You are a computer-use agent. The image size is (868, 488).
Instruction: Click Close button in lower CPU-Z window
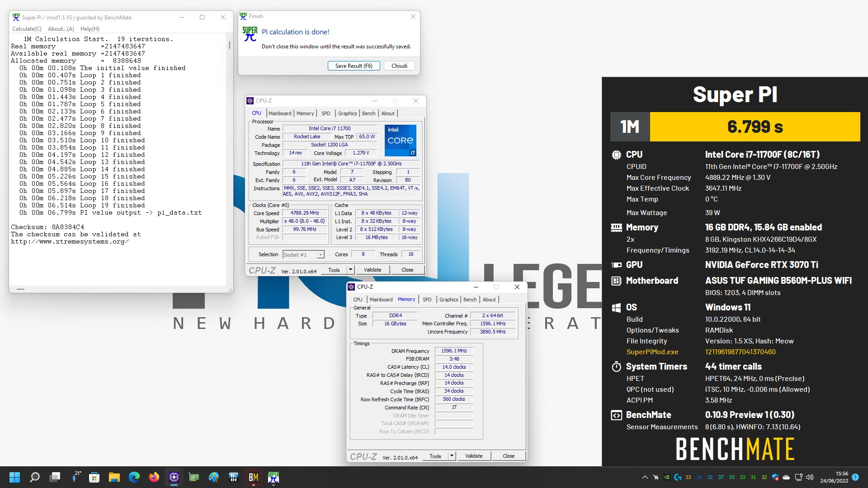509,456
